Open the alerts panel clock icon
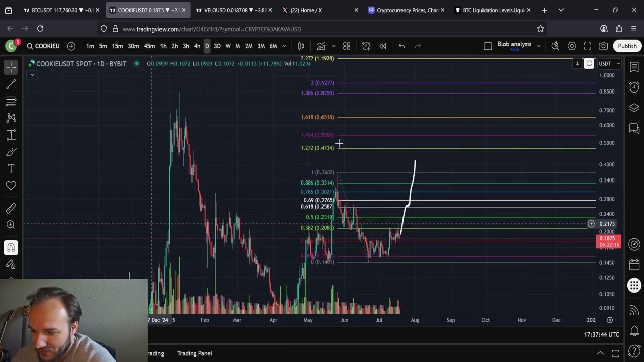 [634, 87]
